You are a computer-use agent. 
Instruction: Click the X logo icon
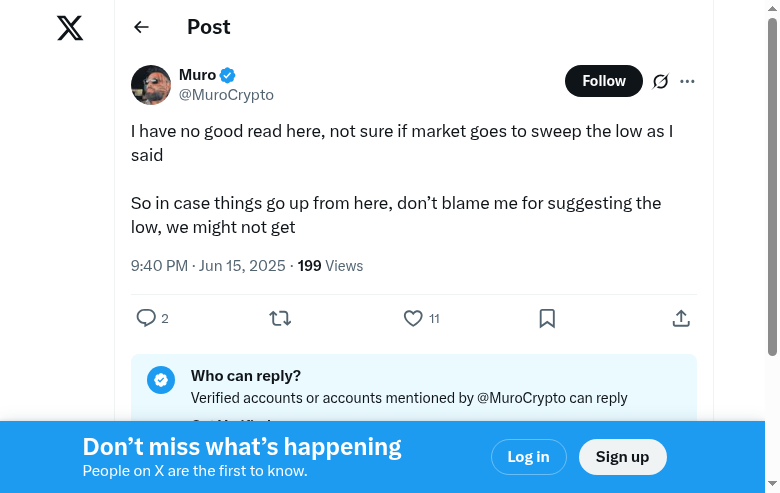tap(70, 28)
